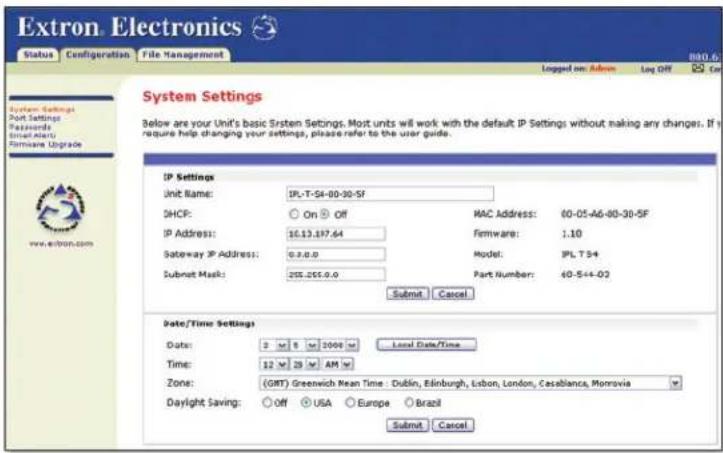Choose Europe Daylight Saving option

350,403
